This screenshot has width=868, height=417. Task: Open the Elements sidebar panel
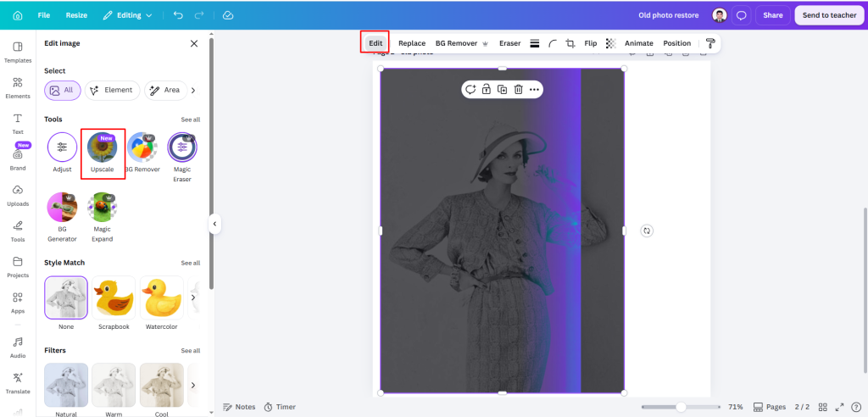tap(18, 88)
